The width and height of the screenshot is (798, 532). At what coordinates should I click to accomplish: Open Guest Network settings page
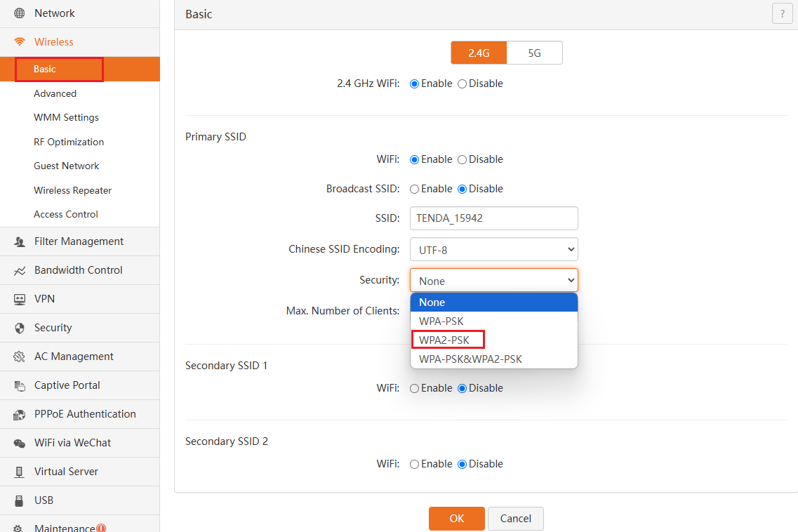pyautogui.click(x=67, y=166)
